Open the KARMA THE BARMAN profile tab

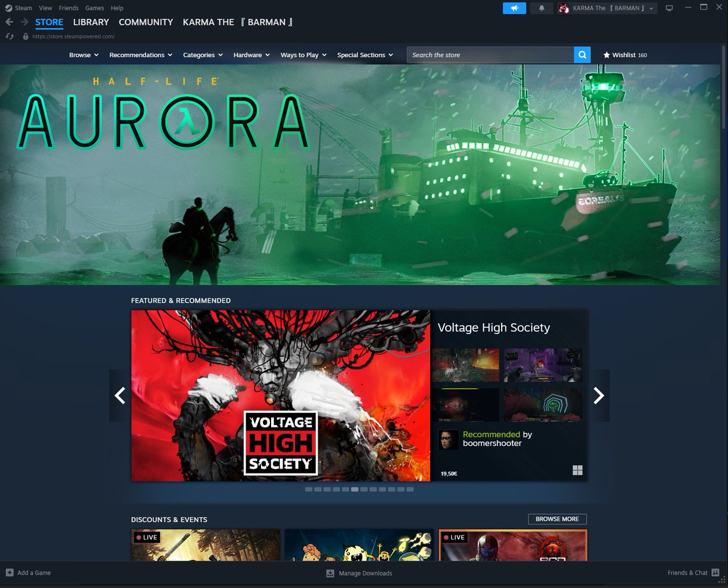pyautogui.click(x=238, y=22)
